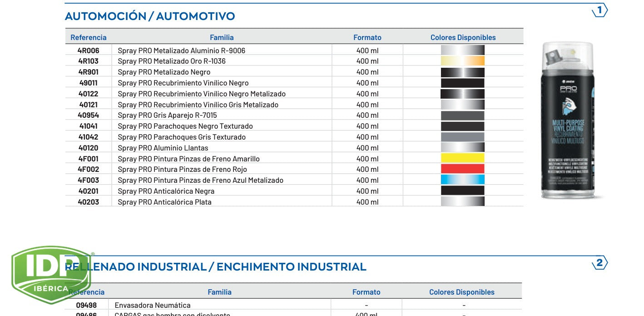Image resolution: width=644 pixels, height=316 pixels.
Task: Click the black swatch for Anticalórica Negra
Action: pyautogui.click(x=463, y=191)
